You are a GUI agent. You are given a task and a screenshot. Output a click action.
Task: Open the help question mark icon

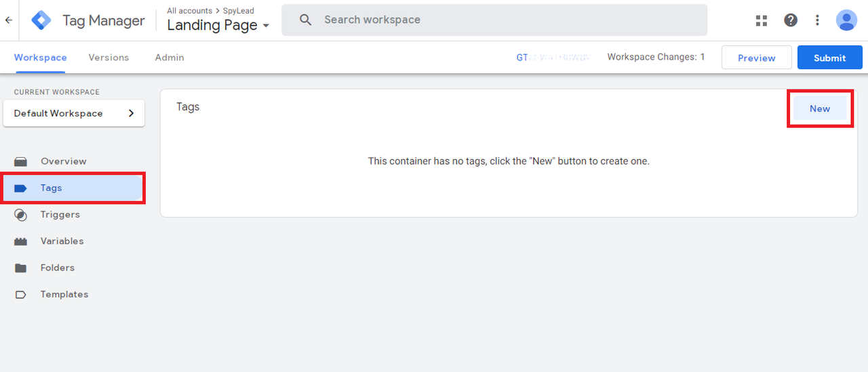tap(791, 20)
